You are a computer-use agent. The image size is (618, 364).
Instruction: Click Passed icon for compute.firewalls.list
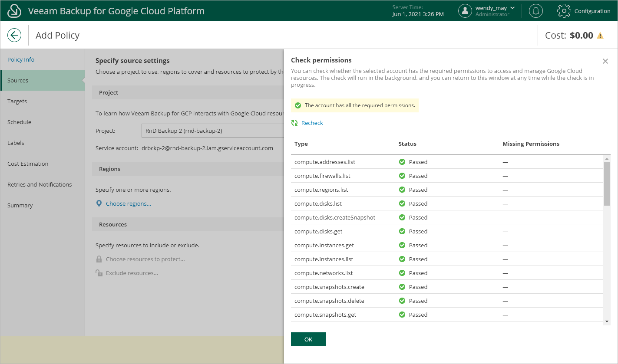402,176
